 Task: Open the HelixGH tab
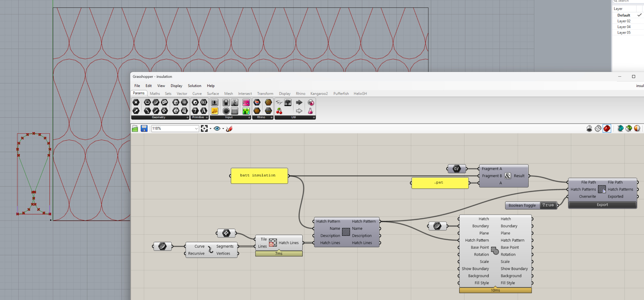(x=360, y=94)
